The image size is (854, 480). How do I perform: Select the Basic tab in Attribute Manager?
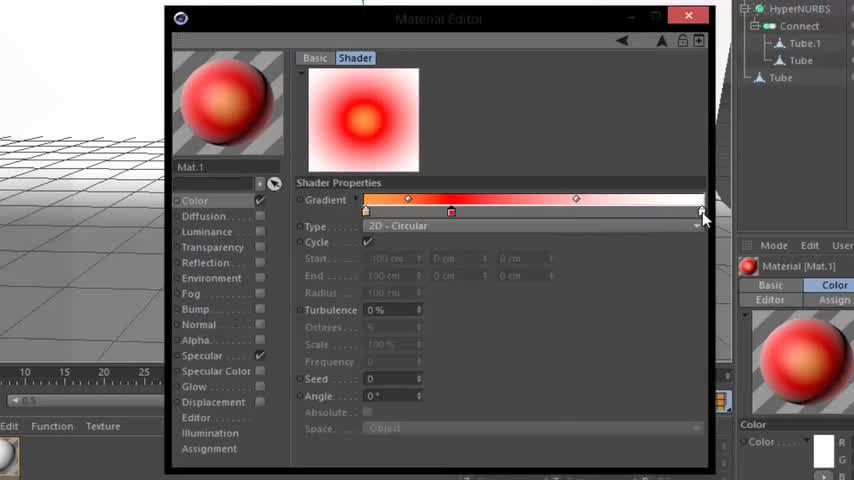770,285
